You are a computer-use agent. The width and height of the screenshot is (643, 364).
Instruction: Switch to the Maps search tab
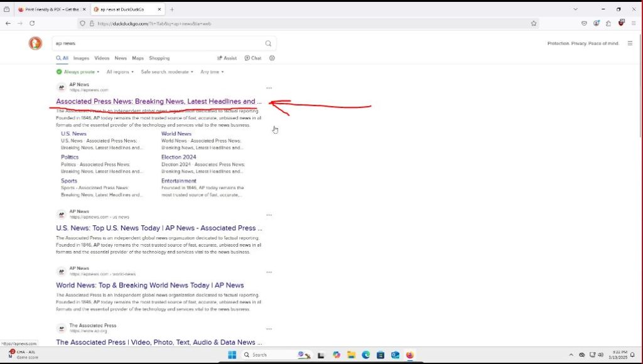[138, 58]
